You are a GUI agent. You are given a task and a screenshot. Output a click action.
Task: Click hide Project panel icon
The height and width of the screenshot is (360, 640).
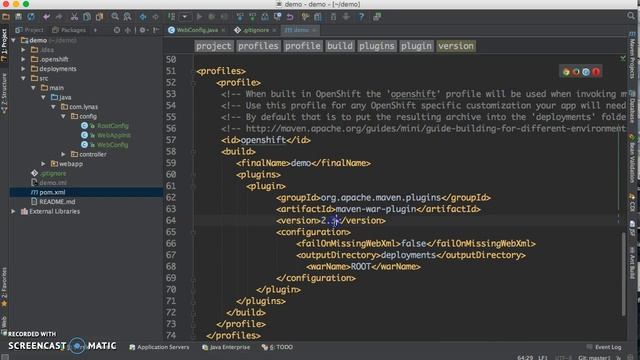tap(156, 30)
